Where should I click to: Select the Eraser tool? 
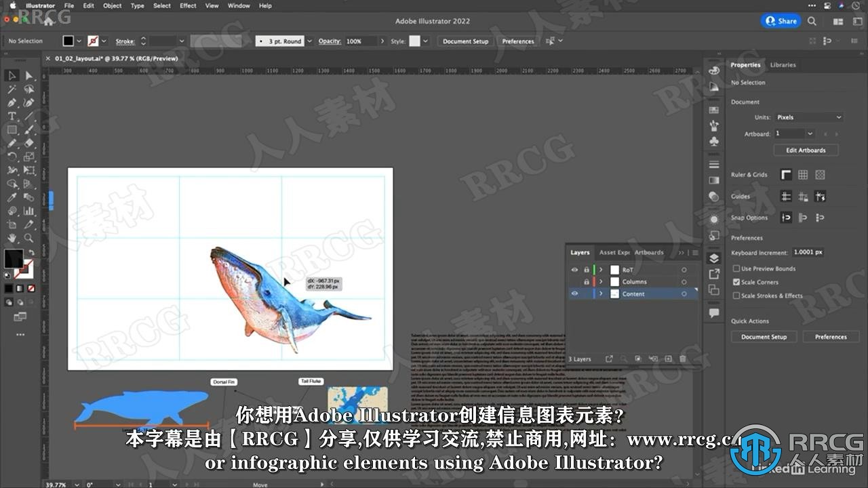28,143
